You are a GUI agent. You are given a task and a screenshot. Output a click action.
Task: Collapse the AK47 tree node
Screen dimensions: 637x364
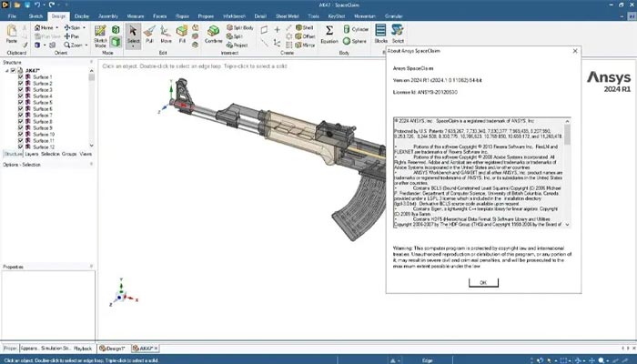(7, 71)
